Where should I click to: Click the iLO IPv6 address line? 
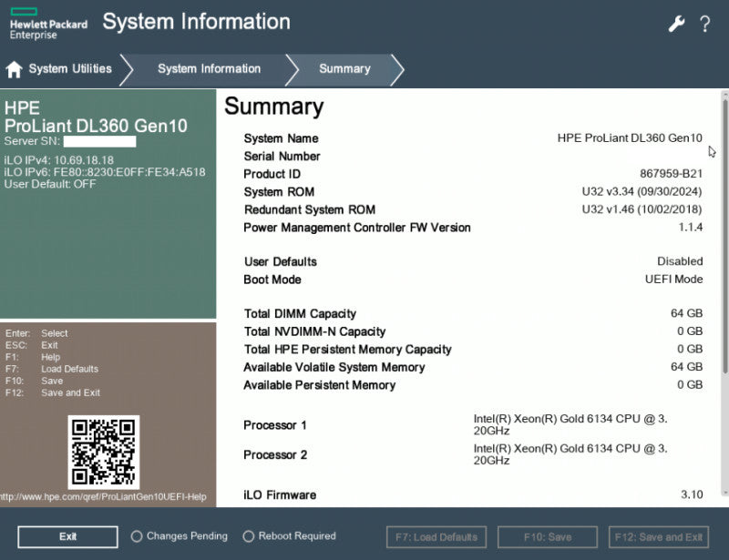105,172
